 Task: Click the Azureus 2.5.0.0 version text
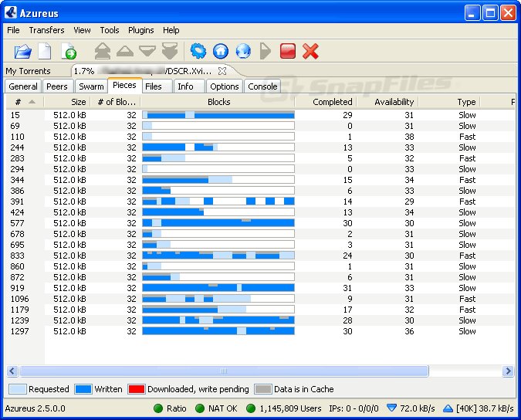click(x=36, y=408)
